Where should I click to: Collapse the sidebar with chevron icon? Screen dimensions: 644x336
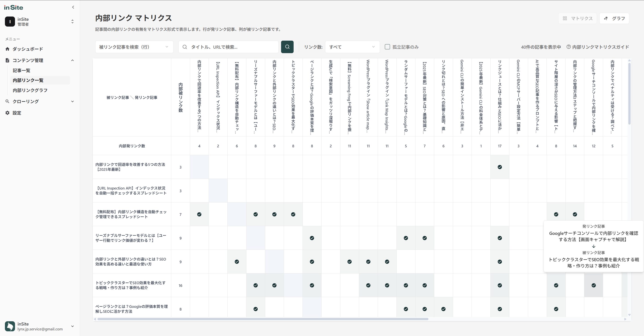(x=73, y=7)
